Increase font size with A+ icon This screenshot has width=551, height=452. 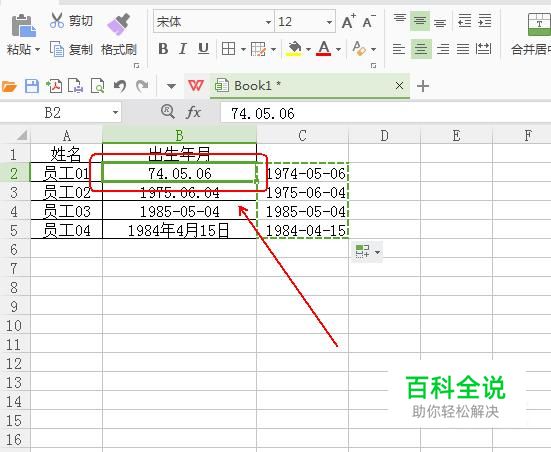point(349,21)
